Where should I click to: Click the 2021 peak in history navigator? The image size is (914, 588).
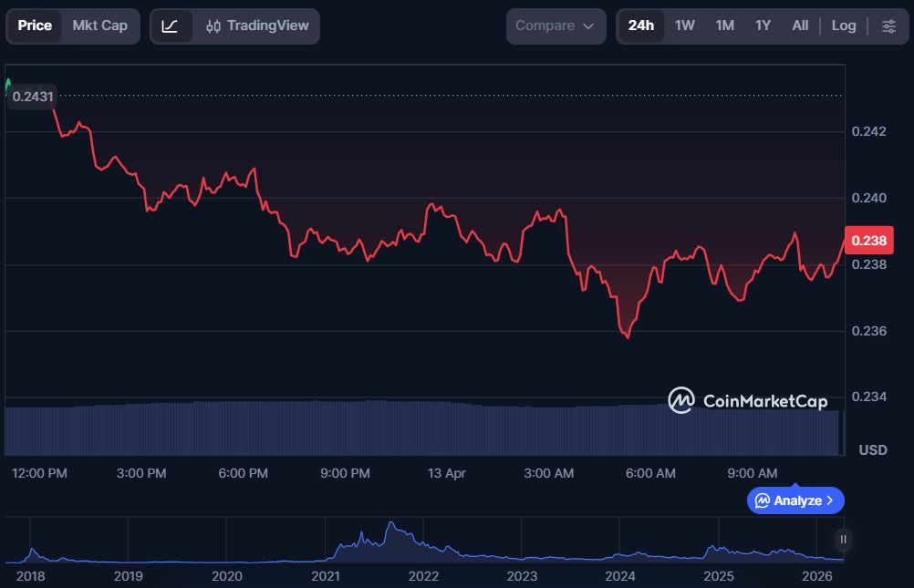click(391, 525)
